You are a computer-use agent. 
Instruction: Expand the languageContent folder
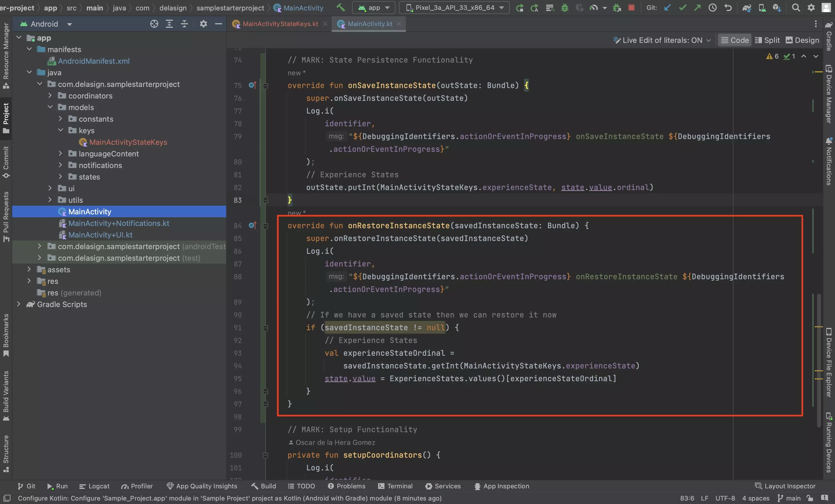60,153
